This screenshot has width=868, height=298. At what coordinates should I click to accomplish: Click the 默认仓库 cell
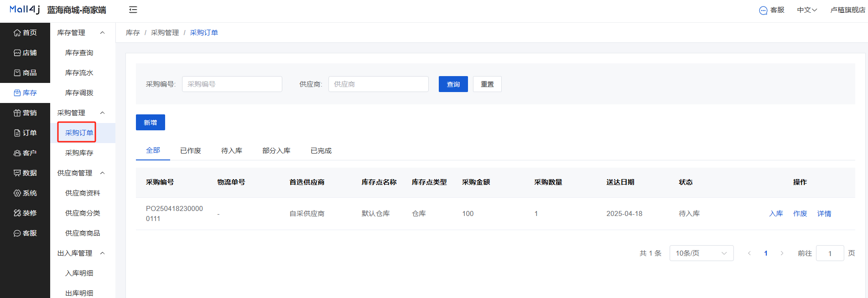(376, 214)
